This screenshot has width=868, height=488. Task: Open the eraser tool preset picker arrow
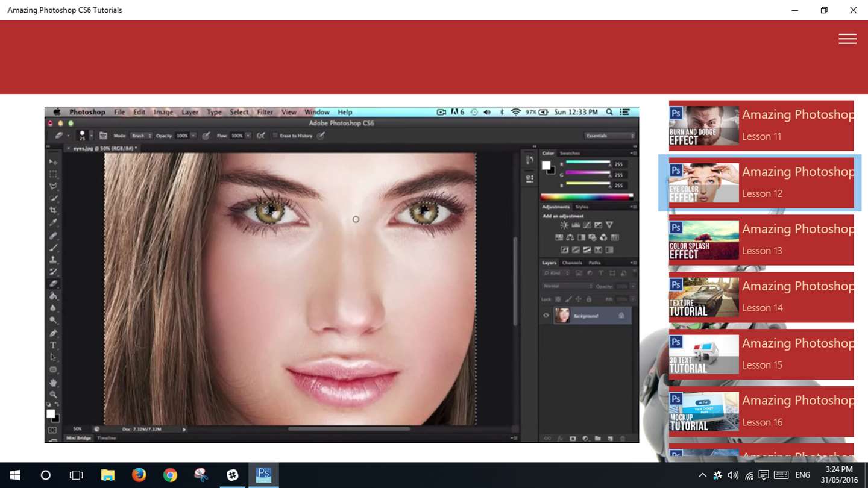pos(67,136)
